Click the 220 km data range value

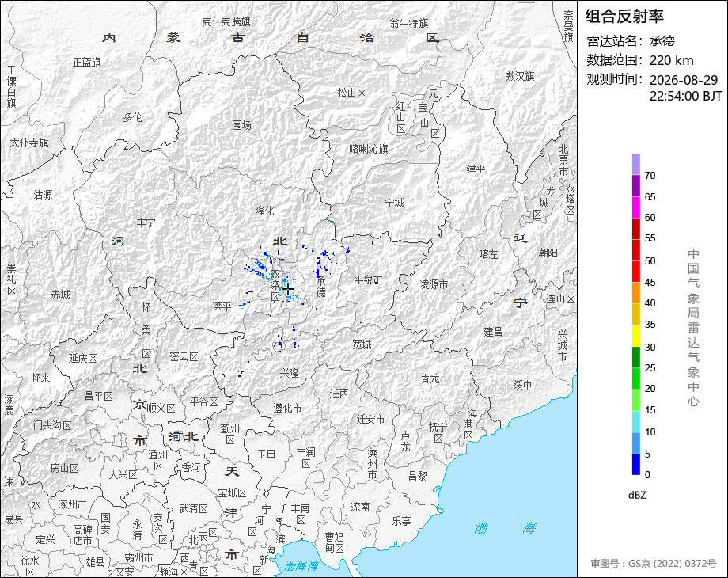click(x=671, y=60)
